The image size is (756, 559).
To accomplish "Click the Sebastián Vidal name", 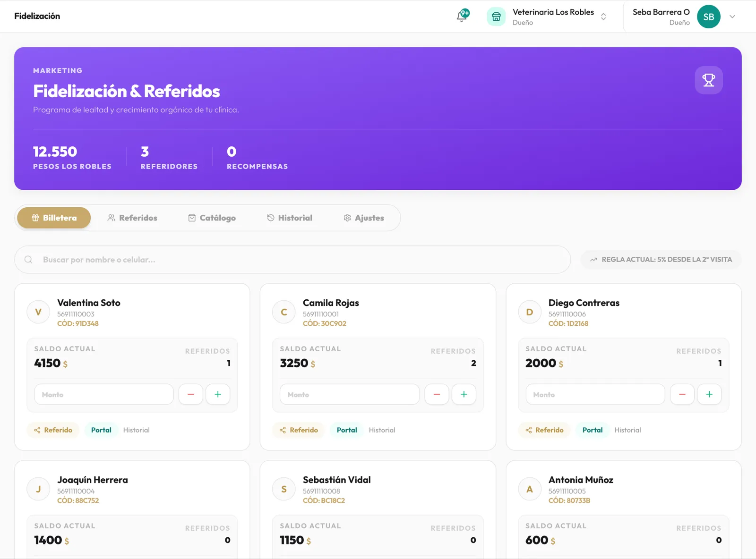I will (x=337, y=480).
